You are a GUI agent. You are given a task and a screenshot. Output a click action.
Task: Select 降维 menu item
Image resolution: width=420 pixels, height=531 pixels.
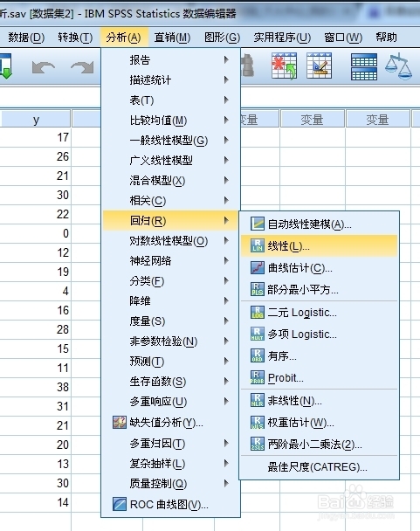pyautogui.click(x=170, y=300)
